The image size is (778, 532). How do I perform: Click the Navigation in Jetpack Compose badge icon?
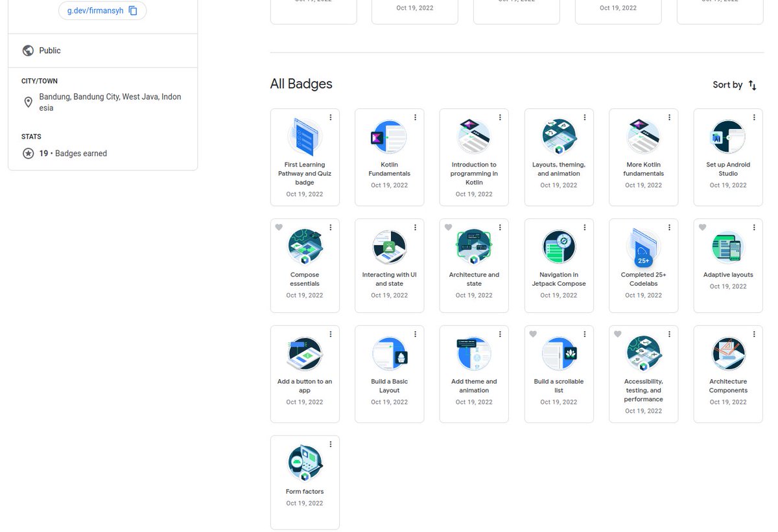[x=559, y=247]
